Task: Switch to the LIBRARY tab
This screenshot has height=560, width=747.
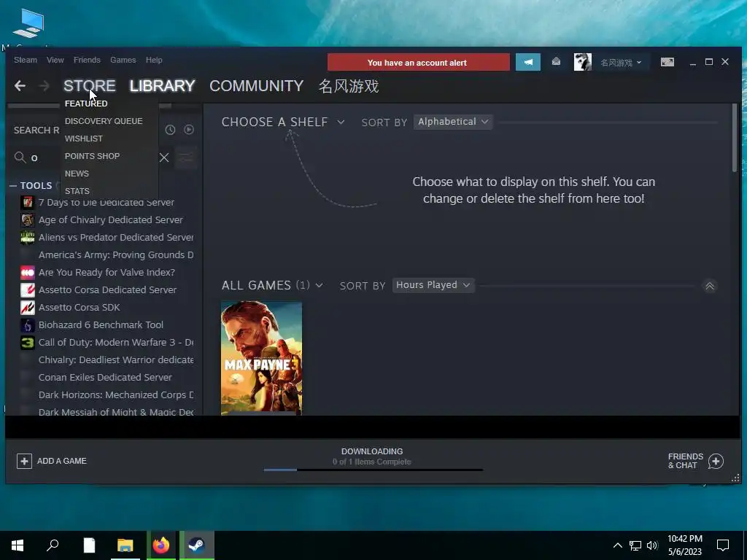Action: point(162,86)
